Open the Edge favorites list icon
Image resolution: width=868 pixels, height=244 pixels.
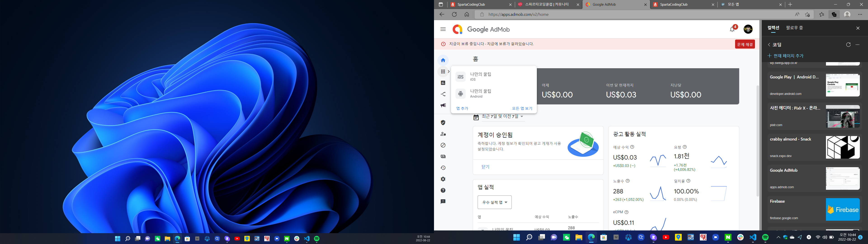point(821,14)
